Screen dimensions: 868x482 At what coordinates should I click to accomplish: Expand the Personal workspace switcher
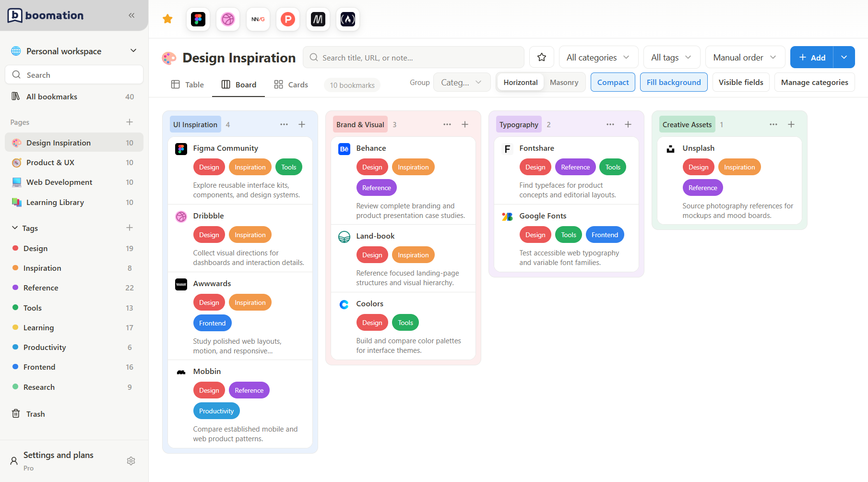click(74, 51)
